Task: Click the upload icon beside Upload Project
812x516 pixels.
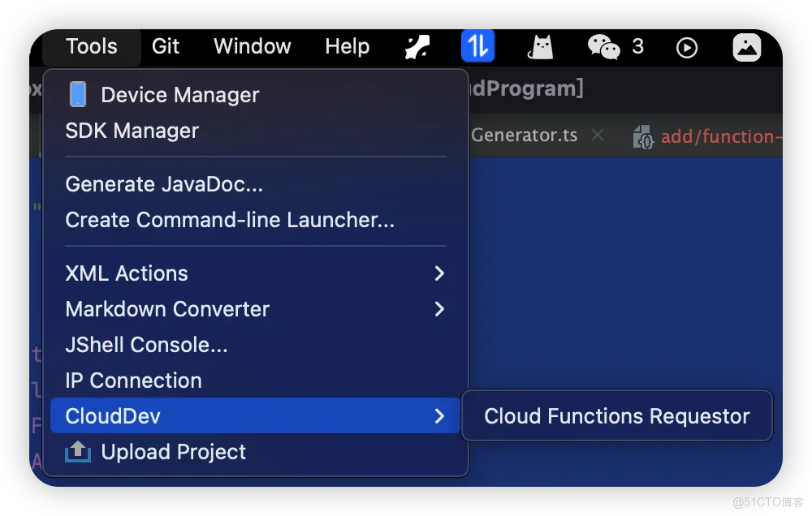Action: pos(78,451)
